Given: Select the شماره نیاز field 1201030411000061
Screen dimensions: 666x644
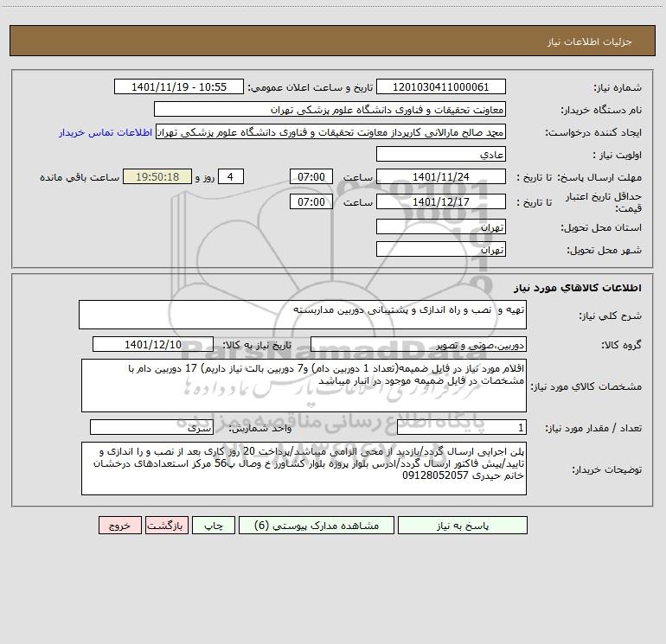Looking at the screenshot, I should coord(441,86).
